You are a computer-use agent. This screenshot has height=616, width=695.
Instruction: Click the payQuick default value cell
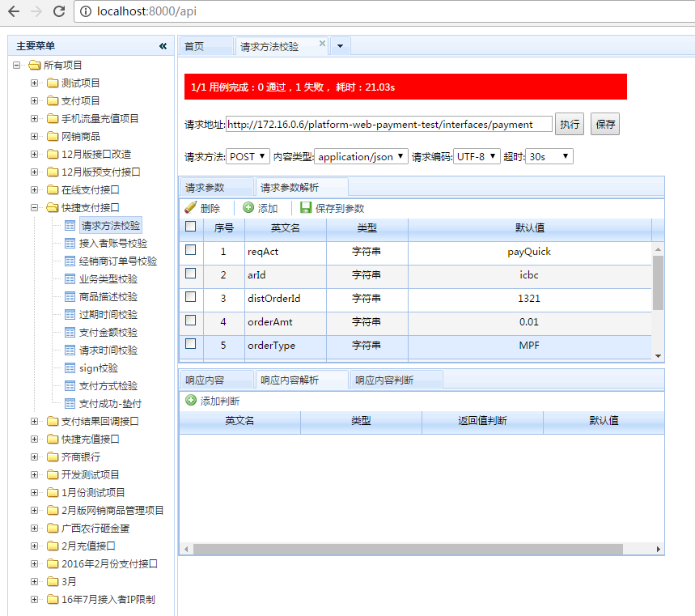point(529,252)
